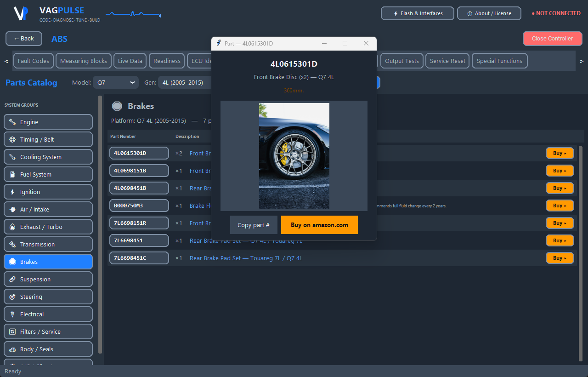Click the feather icon in the Part dialog title bar
Viewport: 588px width, 377px height.
pyautogui.click(x=219, y=43)
